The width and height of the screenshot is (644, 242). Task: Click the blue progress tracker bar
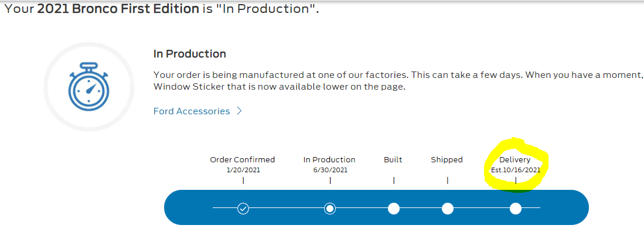click(x=376, y=207)
